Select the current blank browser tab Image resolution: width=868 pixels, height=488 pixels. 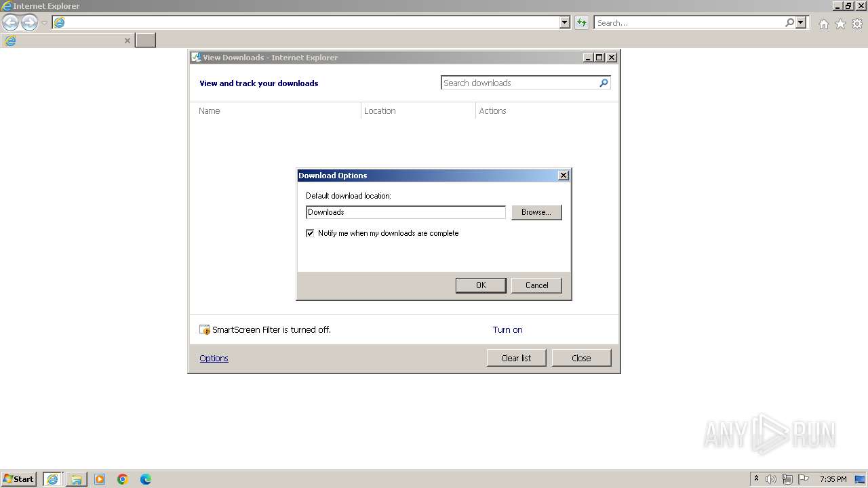[67, 41]
